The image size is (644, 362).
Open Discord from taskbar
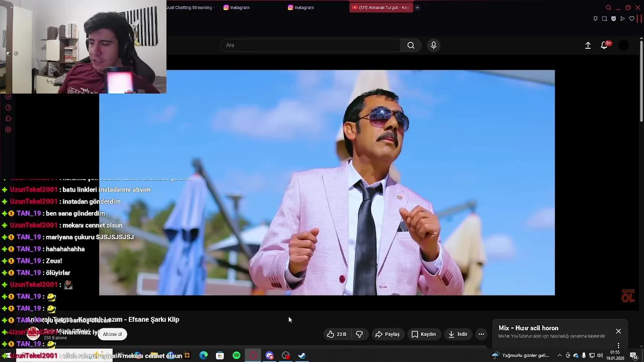[270, 355]
